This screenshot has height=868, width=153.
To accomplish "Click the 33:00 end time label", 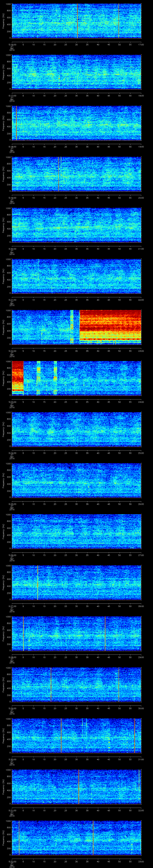I will (x=141, y=861).
